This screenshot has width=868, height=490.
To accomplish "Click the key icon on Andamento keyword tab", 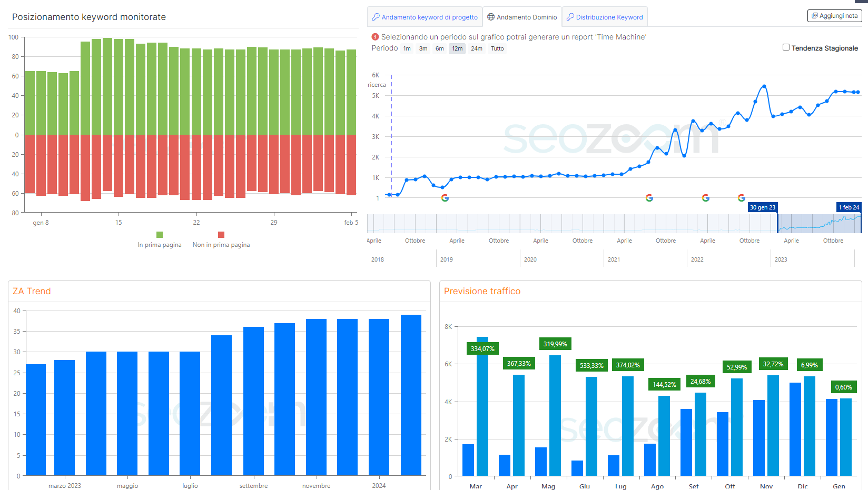I will tap(376, 17).
